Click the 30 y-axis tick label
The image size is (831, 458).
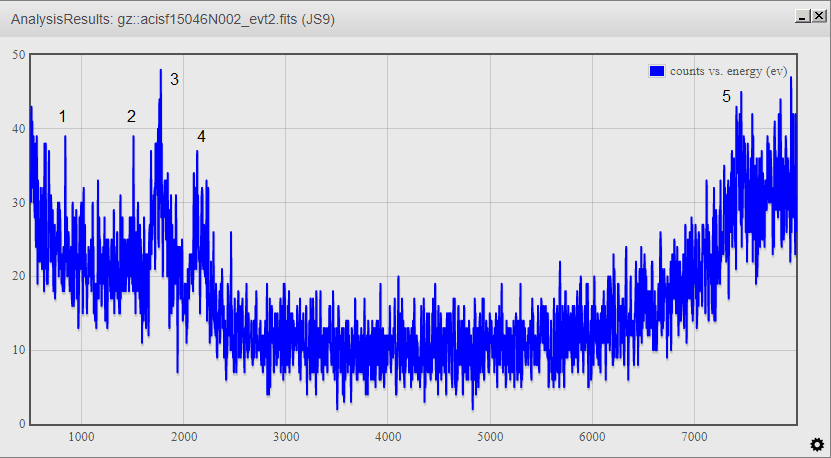[x=18, y=203]
